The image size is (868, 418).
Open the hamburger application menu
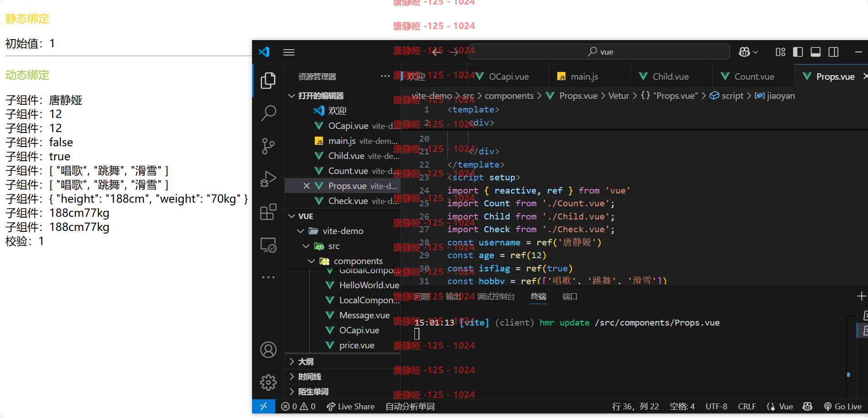click(289, 52)
